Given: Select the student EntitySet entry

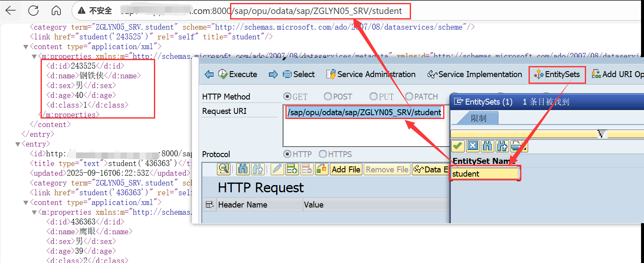Looking at the screenshot, I should pos(485,174).
